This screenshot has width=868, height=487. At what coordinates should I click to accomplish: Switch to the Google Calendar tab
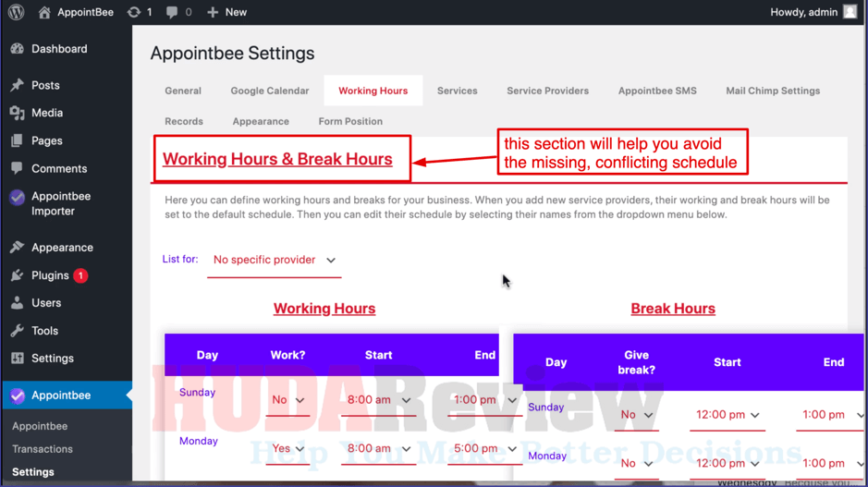(x=270, y=91)
